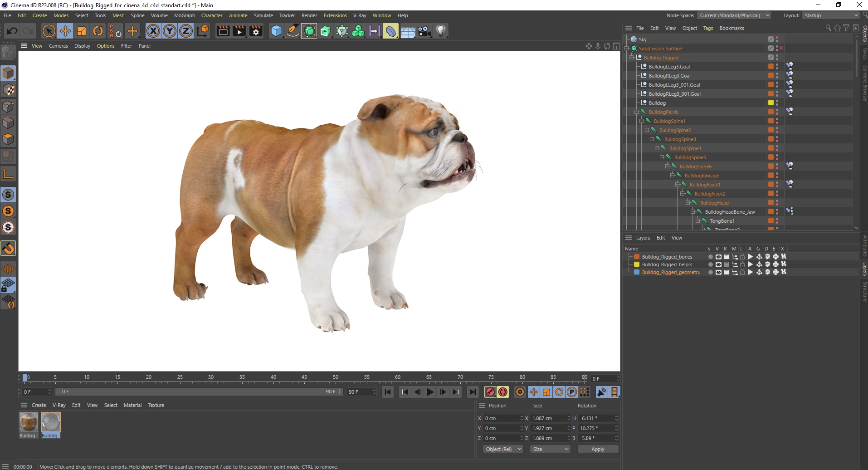Toggle Y axis lock
The image size is (868, 470).
[170, 31]
